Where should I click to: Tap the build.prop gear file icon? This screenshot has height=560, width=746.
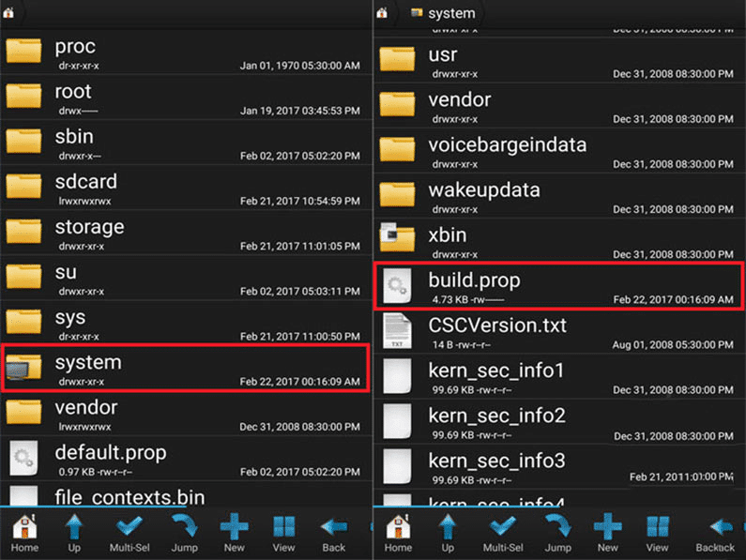[x=397, y=285]
